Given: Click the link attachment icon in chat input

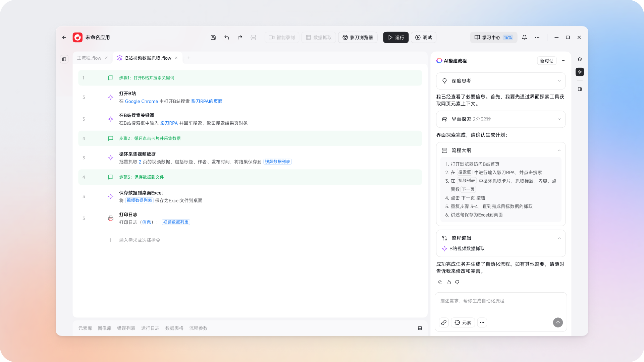Looking at the screenshot, I should pyautogui.click(x=443, y=322).
